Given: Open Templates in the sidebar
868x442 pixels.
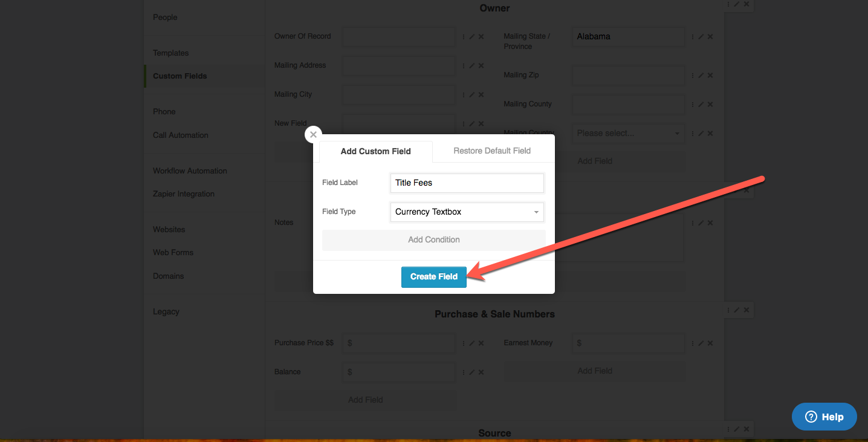Looking at the screenshot, I should point(170,53).
